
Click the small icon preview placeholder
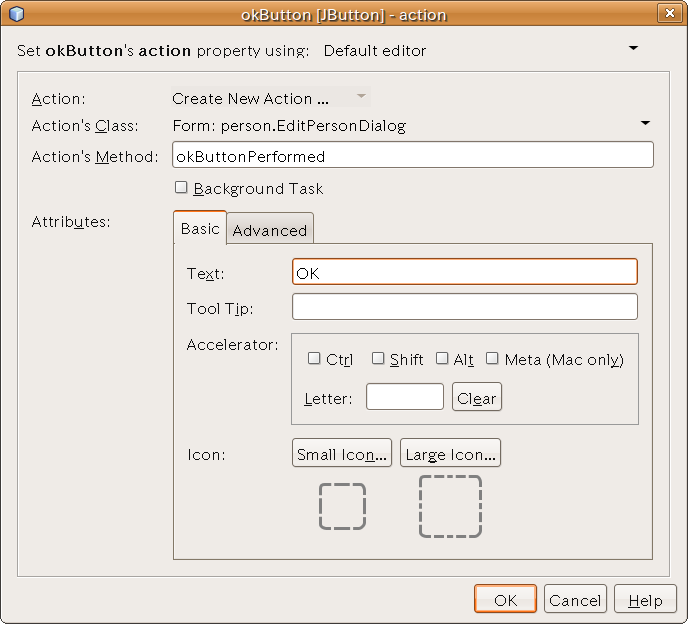(x=342, y=506)
